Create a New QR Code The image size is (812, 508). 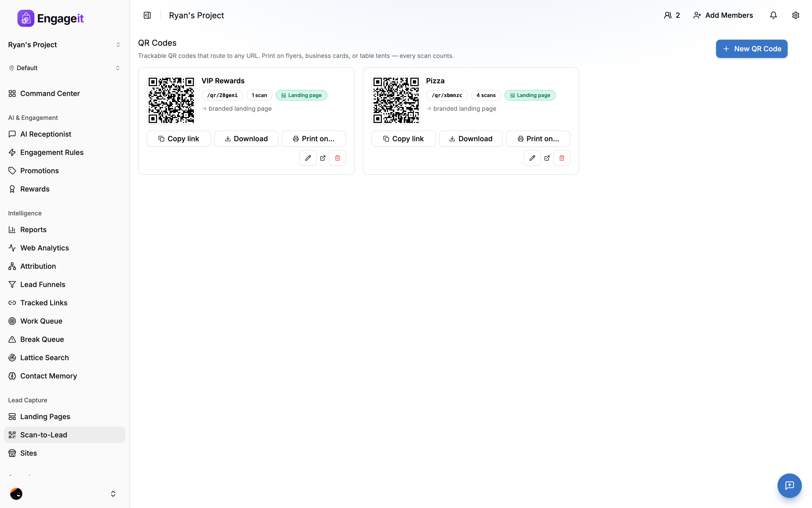(x=752, y=49)
